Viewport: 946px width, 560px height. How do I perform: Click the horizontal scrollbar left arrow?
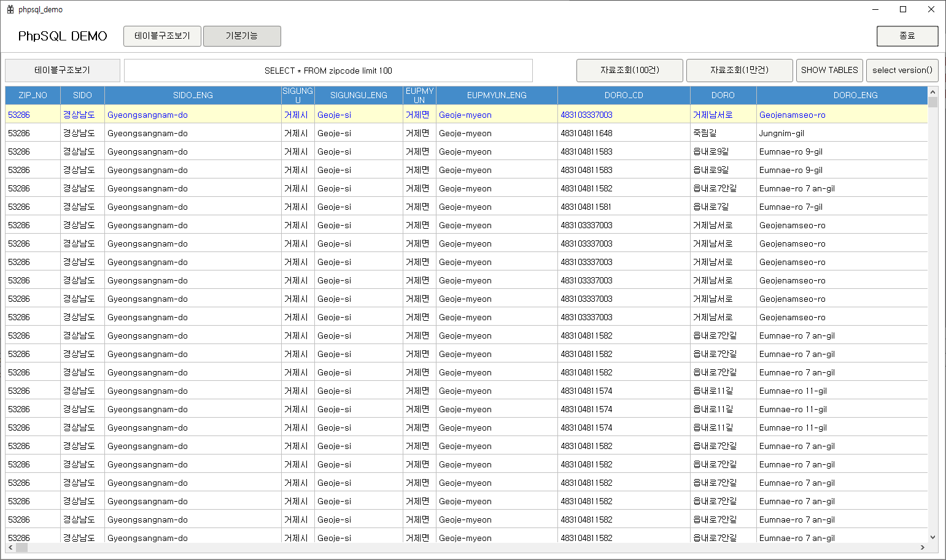point(10,547)
